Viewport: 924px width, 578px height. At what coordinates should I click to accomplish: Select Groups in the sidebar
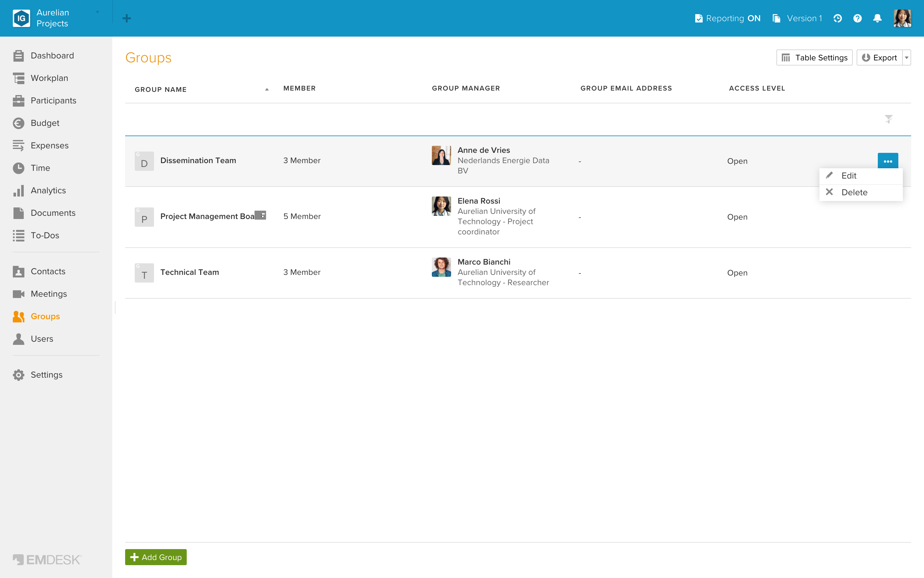[37, 317]
